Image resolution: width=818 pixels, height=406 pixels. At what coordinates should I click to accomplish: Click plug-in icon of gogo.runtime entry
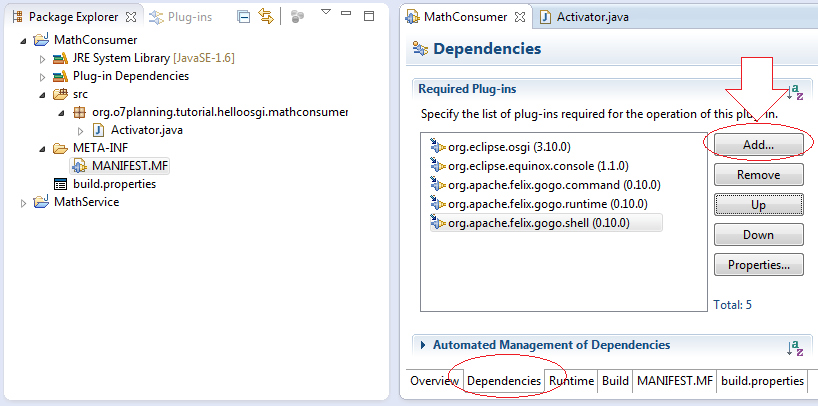(438, 203)
